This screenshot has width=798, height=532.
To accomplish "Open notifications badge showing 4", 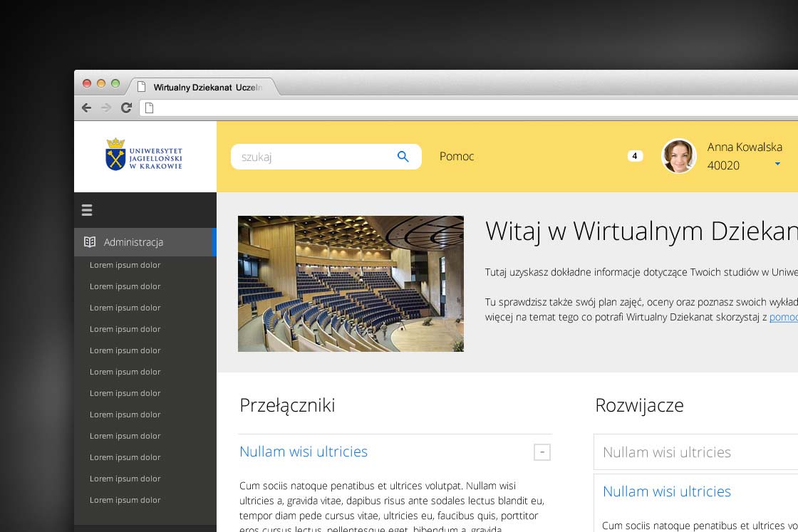I will (x=635, y=156).
